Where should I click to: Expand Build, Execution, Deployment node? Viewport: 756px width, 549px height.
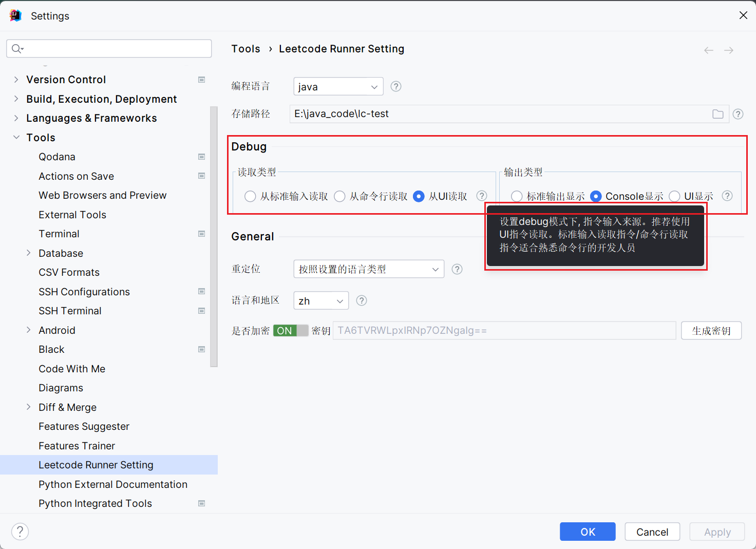pos(16,99)
